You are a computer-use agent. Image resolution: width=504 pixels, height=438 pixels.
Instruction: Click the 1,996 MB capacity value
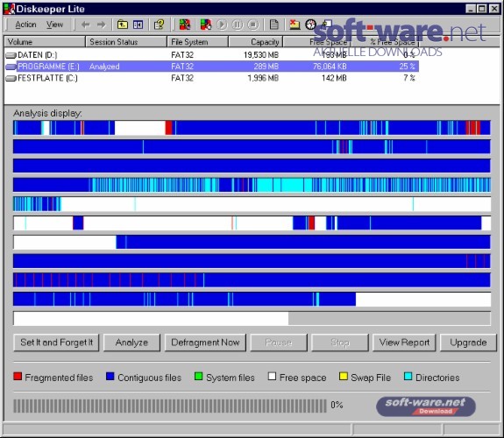[x=263, y=79]
